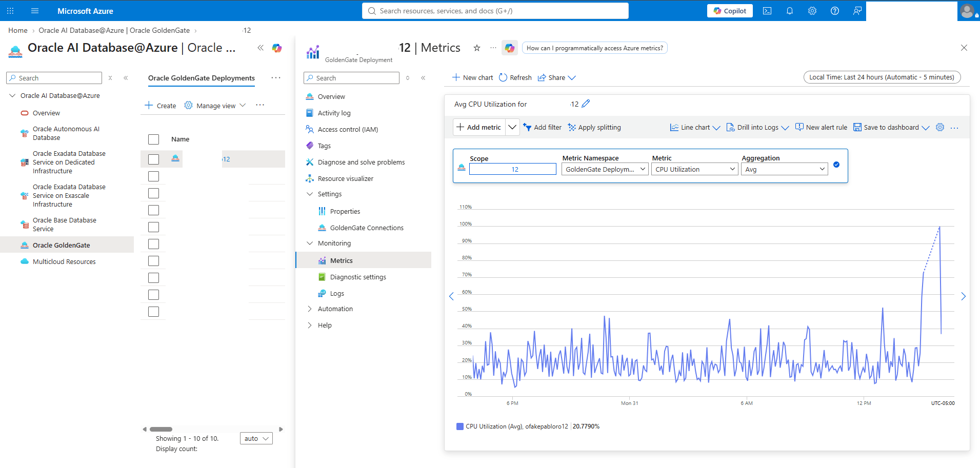
Task: Open chart settings gear icon
Action: 940,127
